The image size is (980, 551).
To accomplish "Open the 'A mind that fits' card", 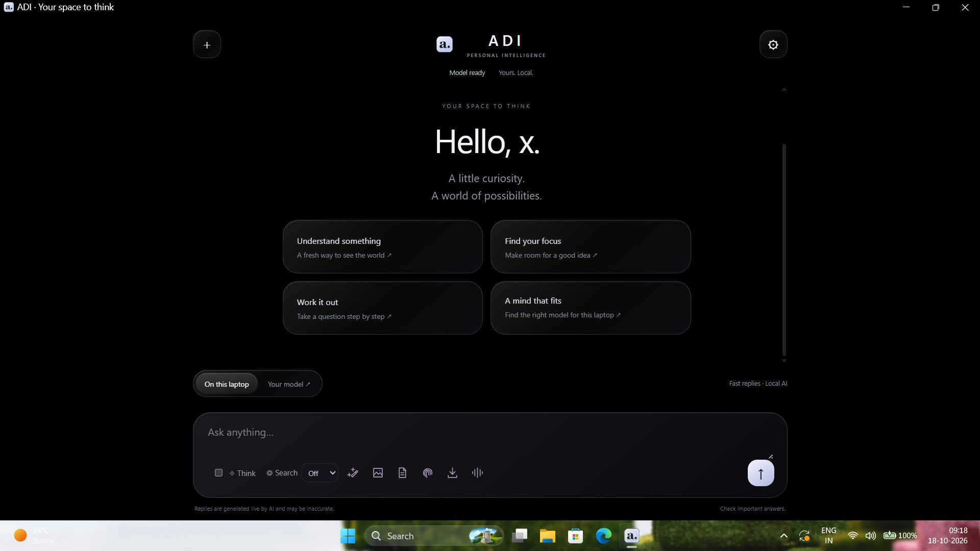I will click(x=591, y=308).
